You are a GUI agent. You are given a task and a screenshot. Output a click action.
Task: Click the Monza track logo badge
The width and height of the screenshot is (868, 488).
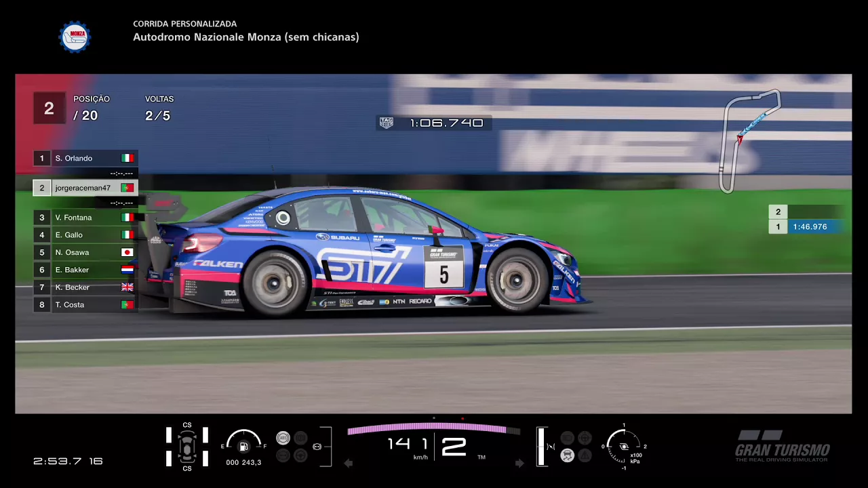coord(75,37)
